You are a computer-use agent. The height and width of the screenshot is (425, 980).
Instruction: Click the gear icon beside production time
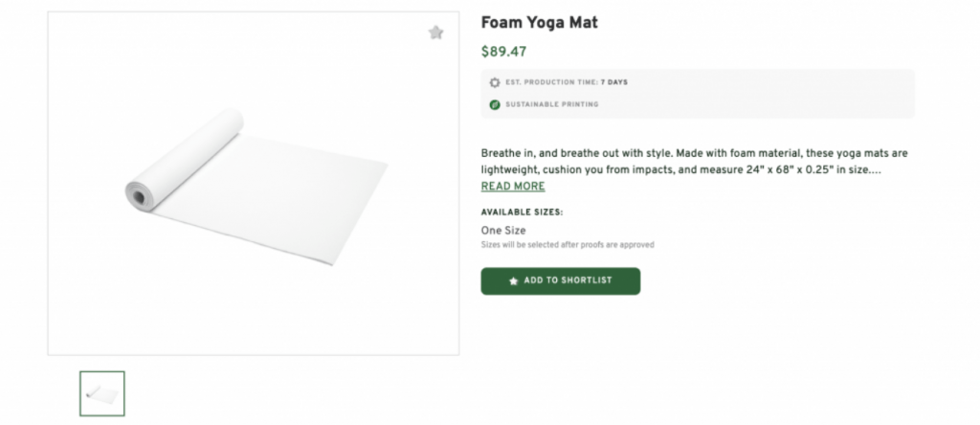point(495,82)
